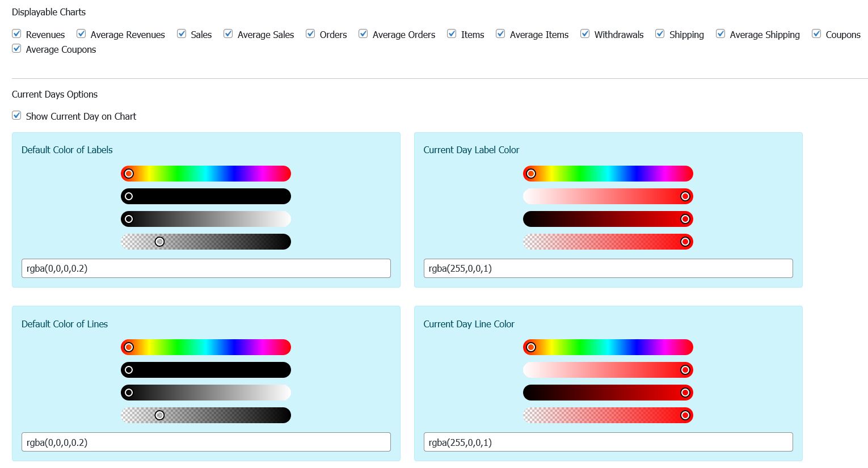Click hue slider in Current Day Line Color
The width and height of the screenshot is (868, 468).
pyautogui.click(x=608, y=347)
